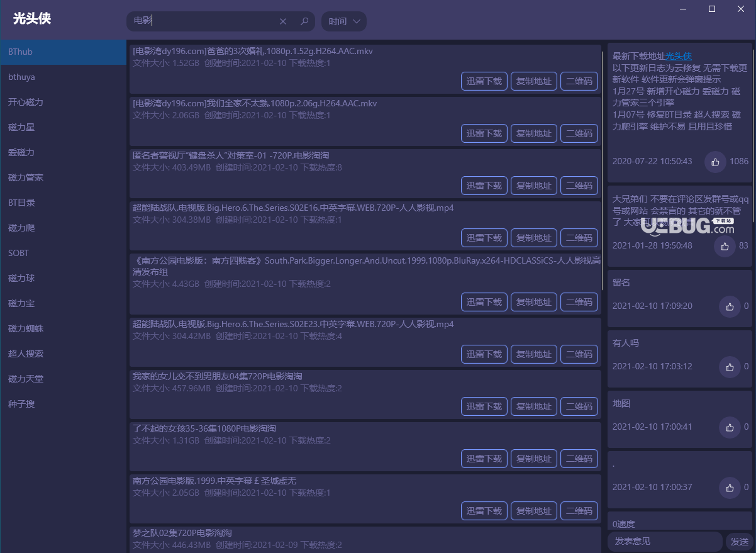This screenshot has height=553, width=756.
Task: Select BThub engine in sidebar
Action: click(x=63, y=52)
